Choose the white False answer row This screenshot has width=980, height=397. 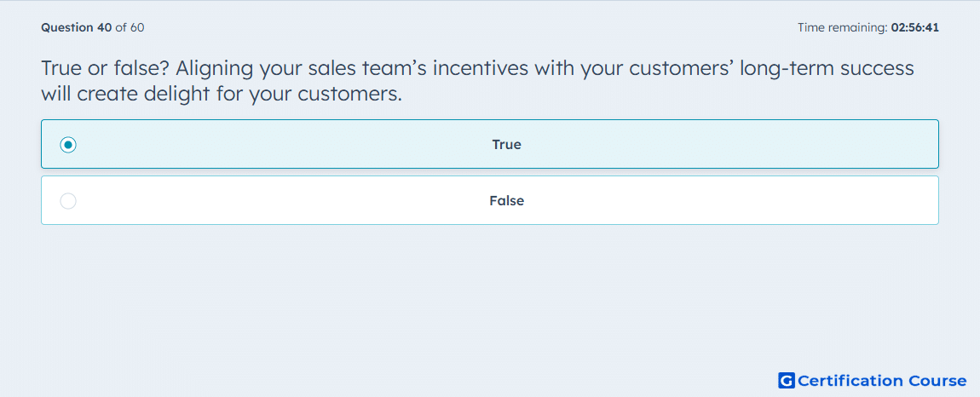(x=490, y=200)
